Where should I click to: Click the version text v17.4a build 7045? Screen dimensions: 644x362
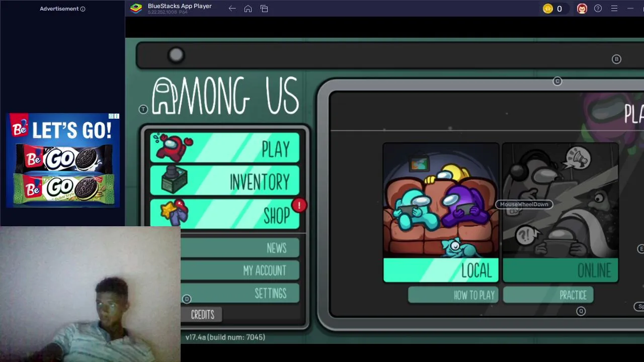pos(225,337)
